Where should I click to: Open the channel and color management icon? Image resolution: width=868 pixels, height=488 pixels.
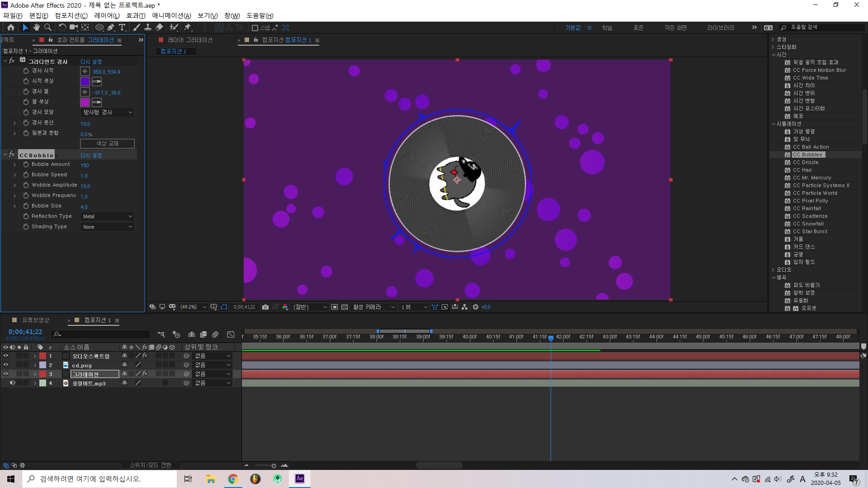(x=285, y=307)
